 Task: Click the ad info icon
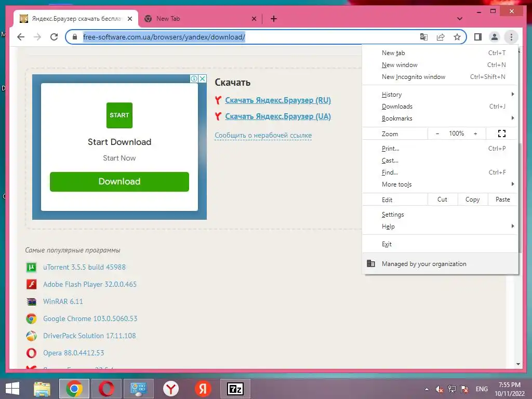[194, 79]
